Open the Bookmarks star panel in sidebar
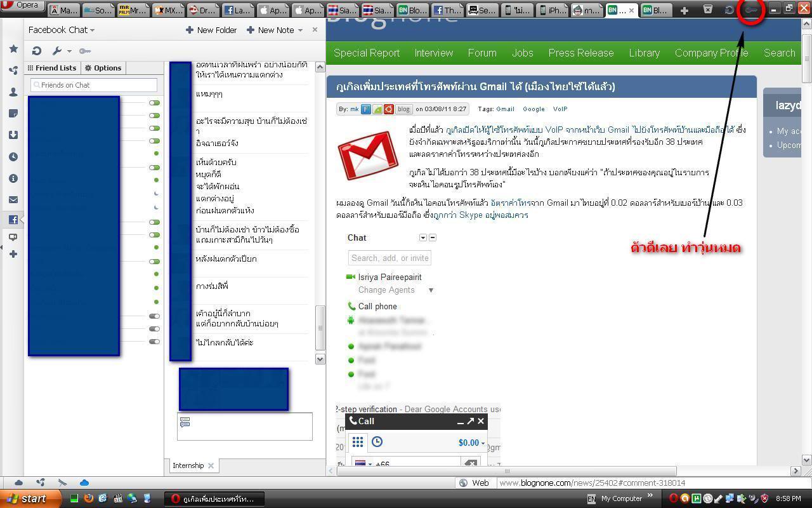This screenshot has width=812, height=508. tap(13, 49)
